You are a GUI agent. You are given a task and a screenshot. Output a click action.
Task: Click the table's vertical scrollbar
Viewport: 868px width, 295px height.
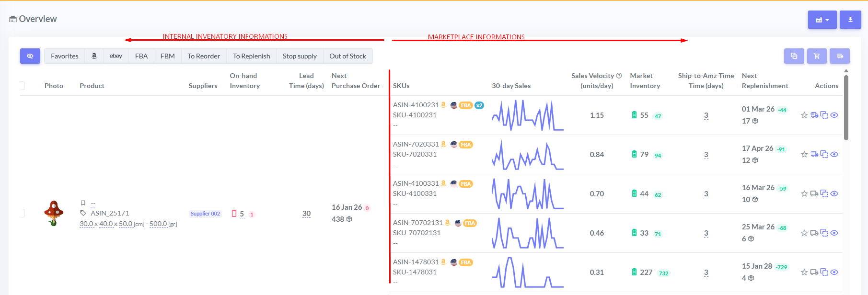click(846, 108)
